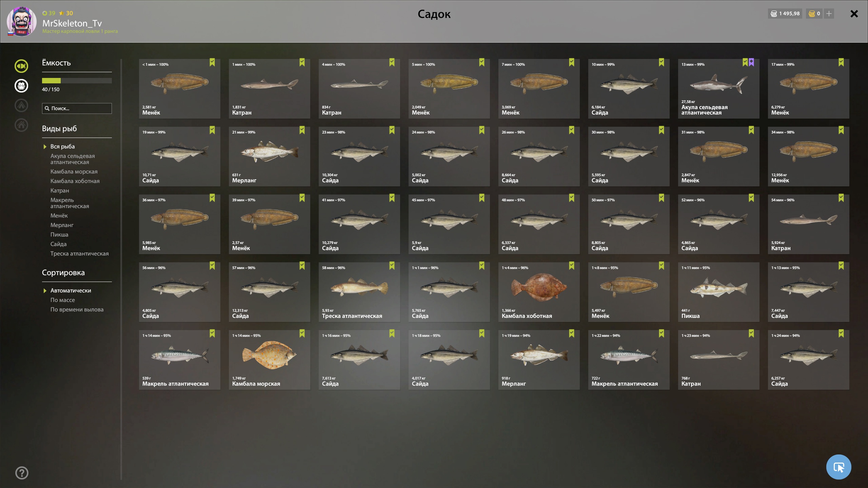Screen dimensions: 868x488
Task: Click the tent camp sidebar icon
Action: pyautogui.click(x=21, y=105)
